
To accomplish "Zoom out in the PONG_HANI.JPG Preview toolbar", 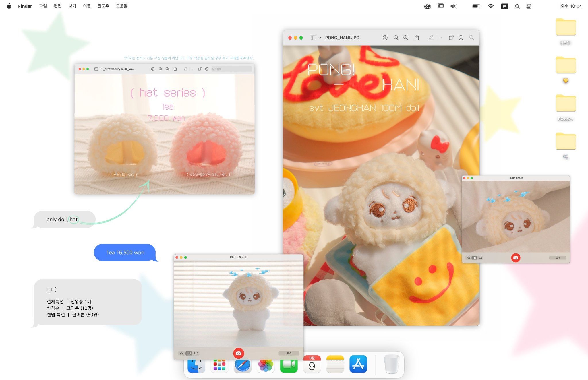I will click(396, 38).
